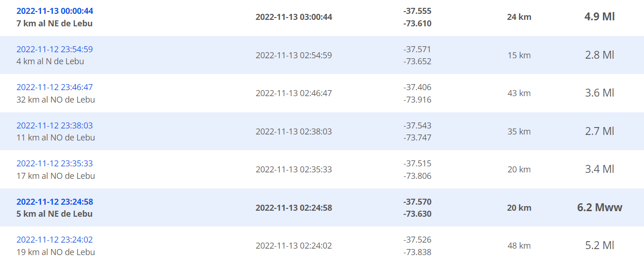Click the 48 km depth value
This screenshot has height=262, width=644.
point(519,246)
